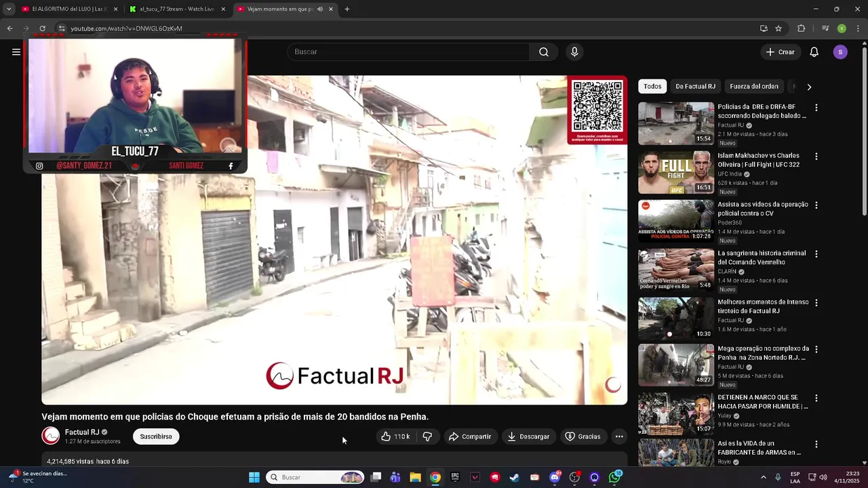
Task: Click the magnifier search button
Action: click(544, 52)
